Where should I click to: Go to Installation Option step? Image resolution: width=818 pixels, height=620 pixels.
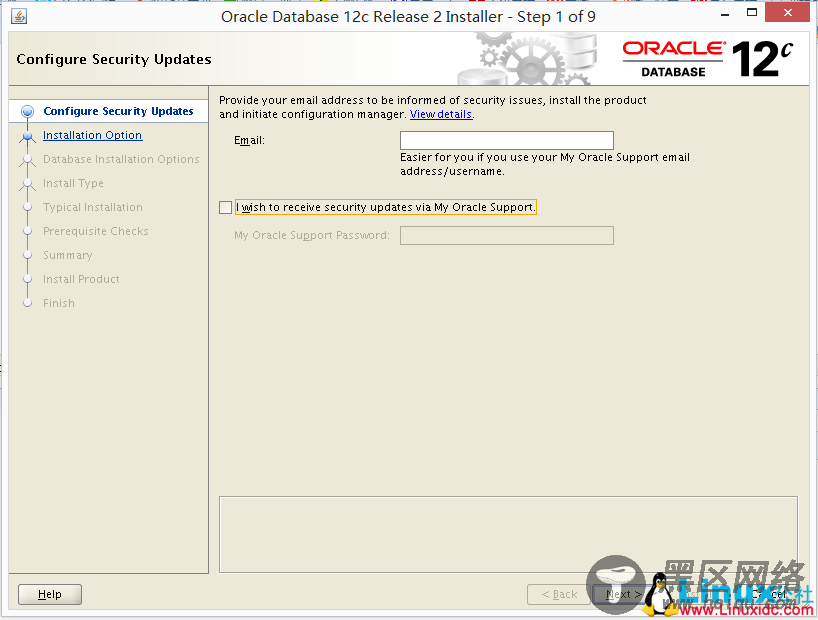pyautogui.click(x=92, y=135)
